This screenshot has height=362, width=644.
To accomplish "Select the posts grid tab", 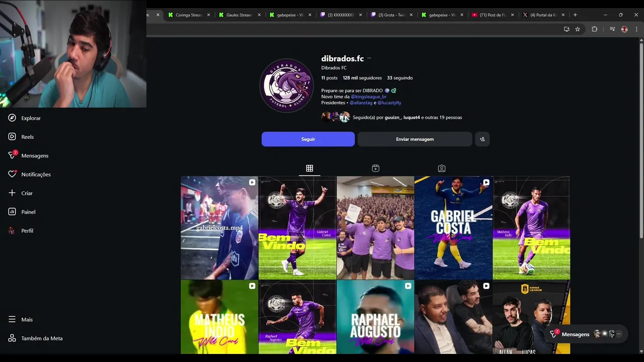I will click(309, 168).
